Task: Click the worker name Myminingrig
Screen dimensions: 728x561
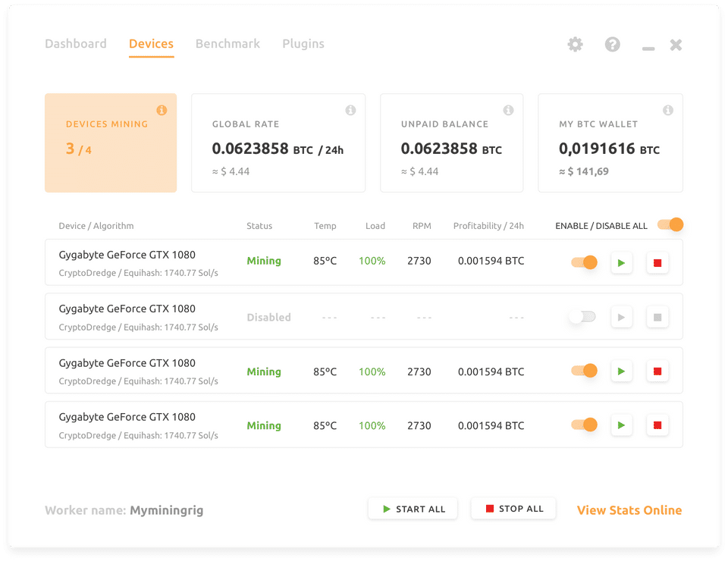Action: point(167,510)
